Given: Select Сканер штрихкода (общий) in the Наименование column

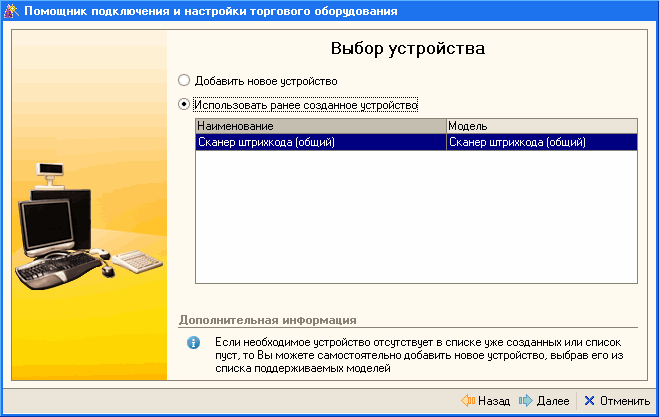Looking at the screenshot, I should pos(319,142).
